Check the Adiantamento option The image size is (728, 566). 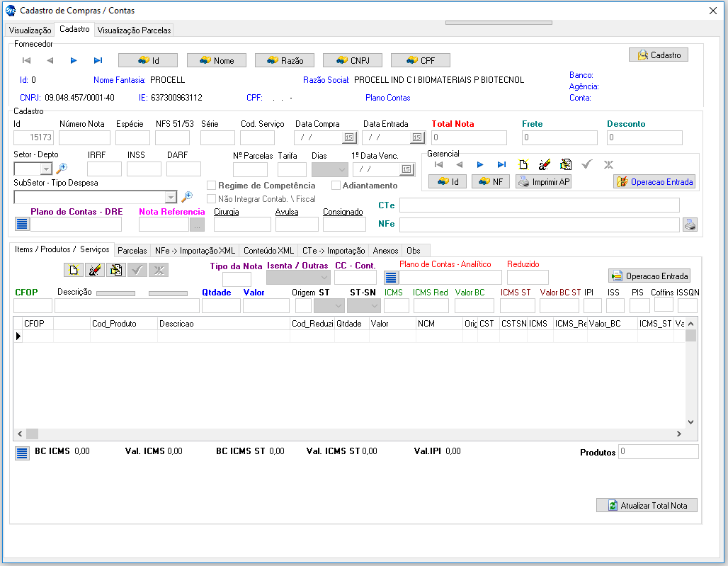[336, 186]
